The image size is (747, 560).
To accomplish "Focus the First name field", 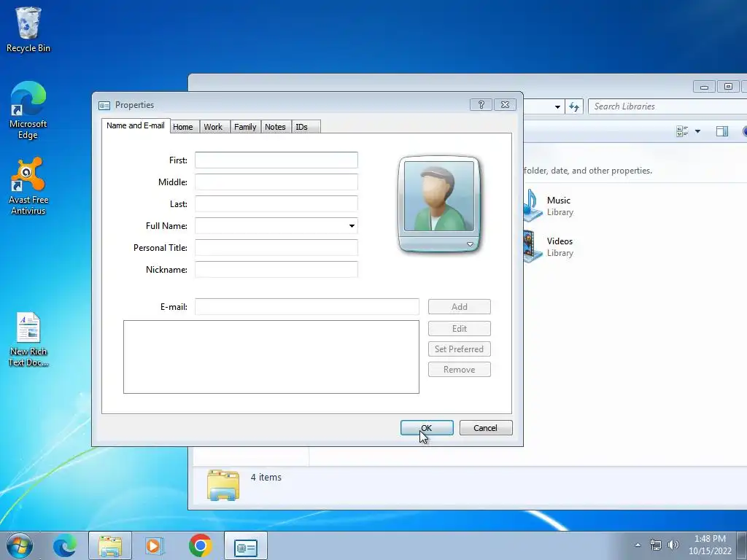I will click(276, 160).
